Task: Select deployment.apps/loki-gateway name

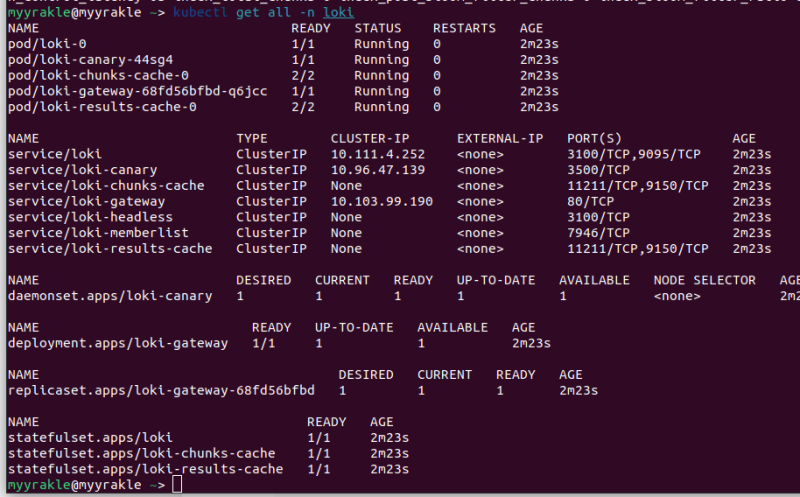Action: [x=118, y=343]
